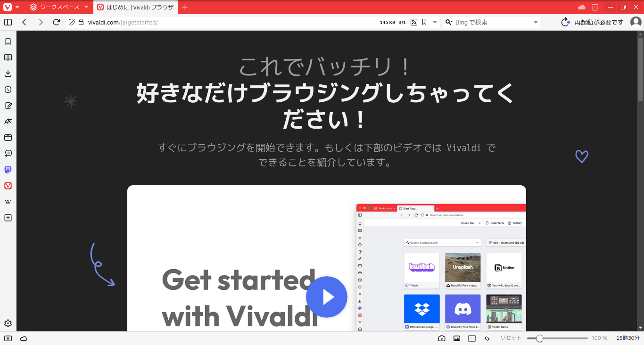Click the 15時30分 clock

628,338
